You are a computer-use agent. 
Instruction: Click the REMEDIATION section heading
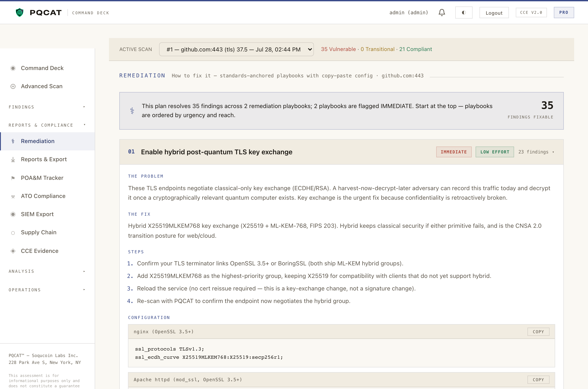[142, 75]
